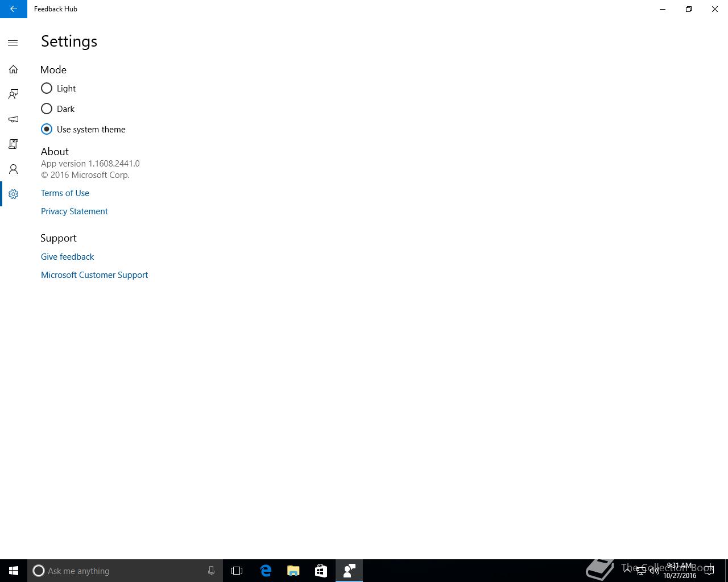Viewport: 728px width, 582px height.
Task: Click the Cortana microphone icon
Action: pyautogui.click(x=211, y=571)
